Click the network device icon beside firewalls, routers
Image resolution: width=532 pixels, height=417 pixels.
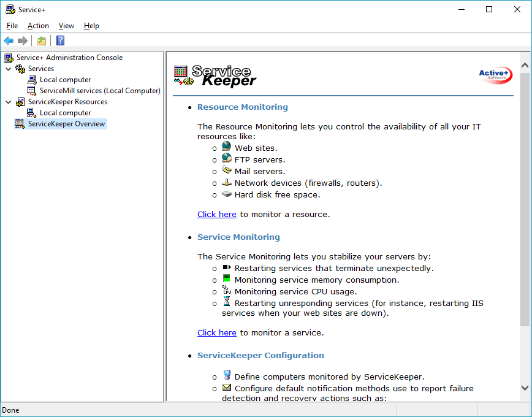[x=227, y=182]
